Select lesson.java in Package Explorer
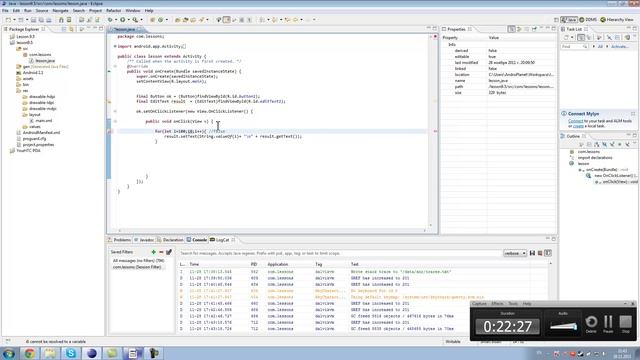 click(x=44, y=60)
